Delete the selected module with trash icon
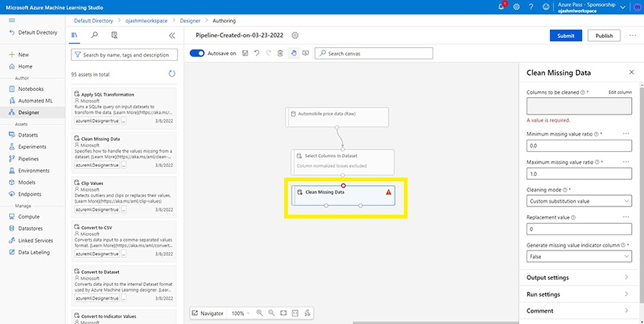The height and width of the screenshot is (324, 644). pos(280,53)
